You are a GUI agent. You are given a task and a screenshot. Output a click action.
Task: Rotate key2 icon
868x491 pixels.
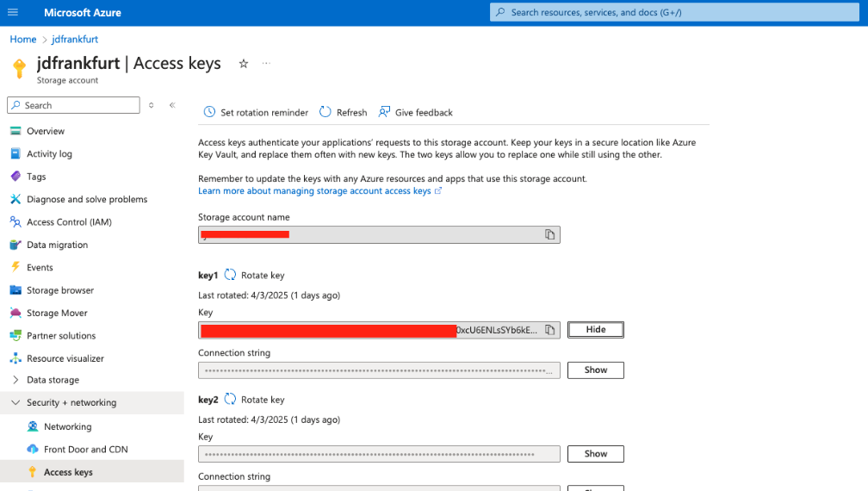click(x=230, y=399)
